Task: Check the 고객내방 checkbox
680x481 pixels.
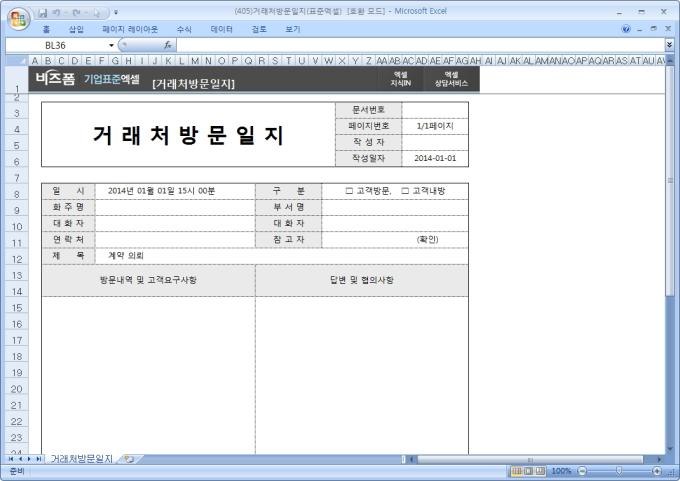Action: (405, 191)
